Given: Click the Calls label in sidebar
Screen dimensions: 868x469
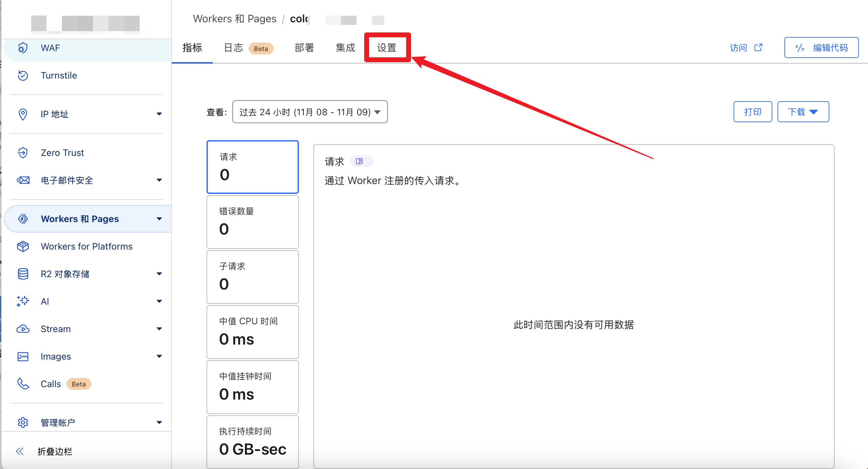Looking at the screenshot, I should pyautogui.click(x=51, y=384).
